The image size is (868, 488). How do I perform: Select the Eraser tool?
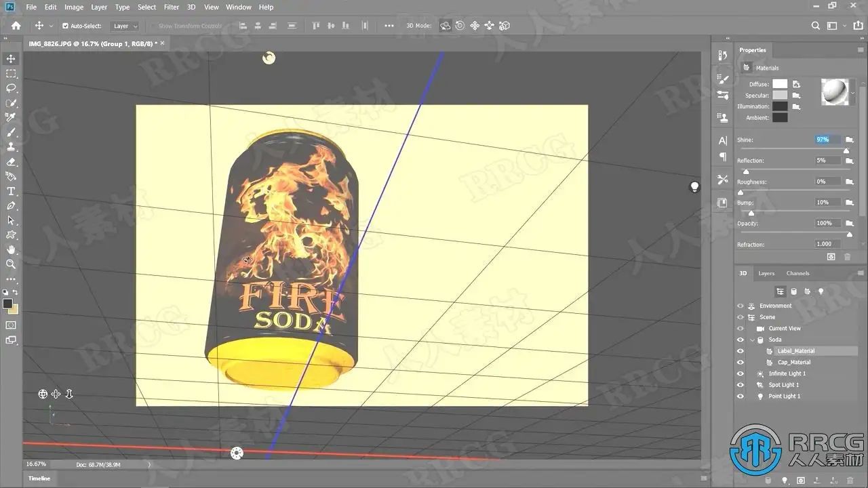pyautogui.click(x=11, y=162)
